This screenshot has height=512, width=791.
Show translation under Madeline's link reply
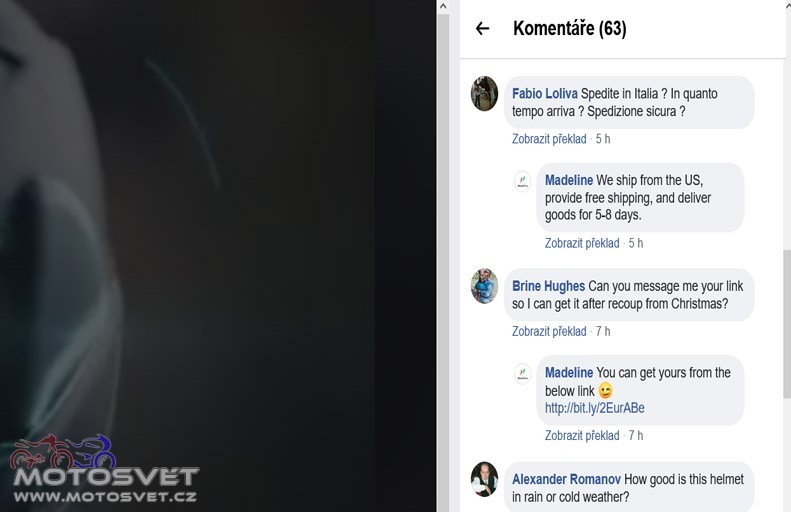[582, 435]
